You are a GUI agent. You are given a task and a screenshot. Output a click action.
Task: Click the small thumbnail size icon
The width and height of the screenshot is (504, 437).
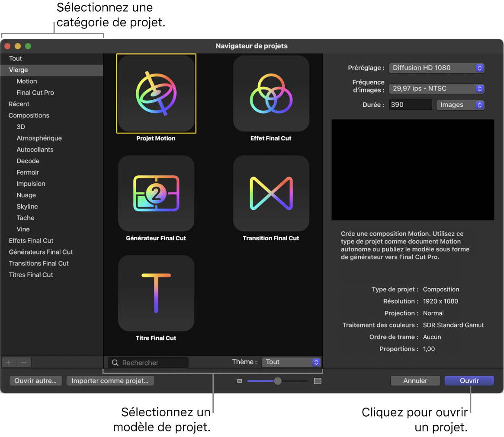[x=240, y=381]
